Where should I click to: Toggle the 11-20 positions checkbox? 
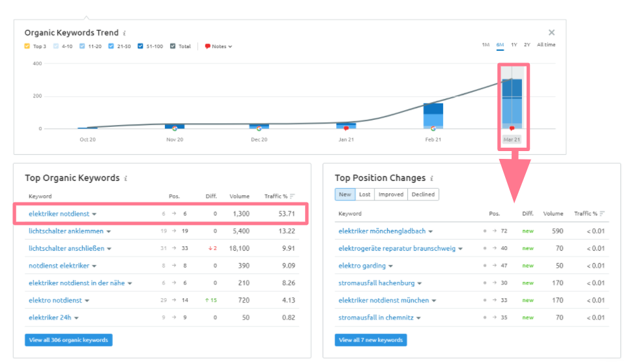pos(82,46)
